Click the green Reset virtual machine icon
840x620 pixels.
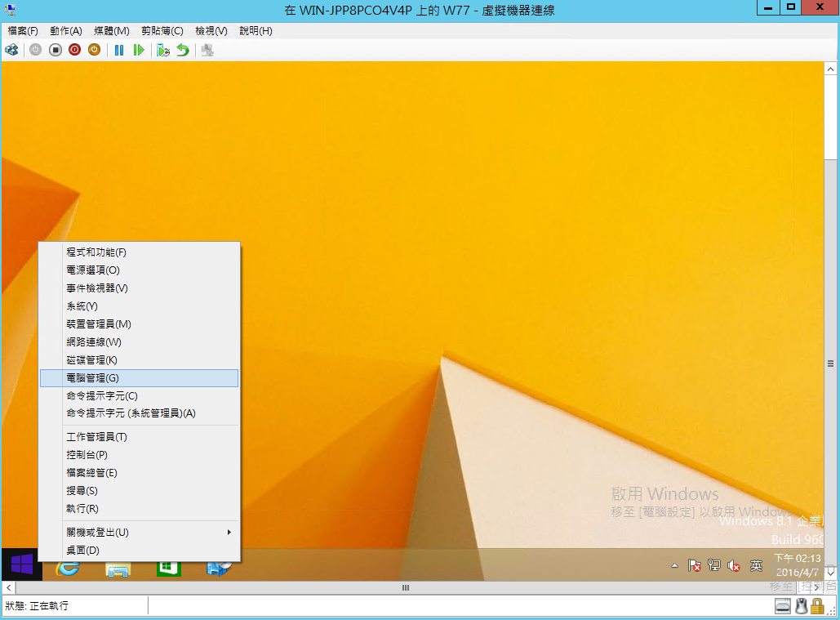point(139,51)
